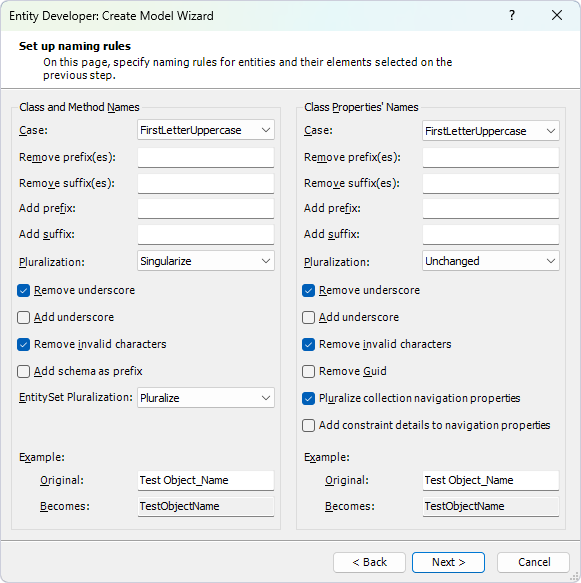The width and height of the screenshot is (581, 583).
Task: Close the Create Model Wizard dialog
Action: click(557, 16)
